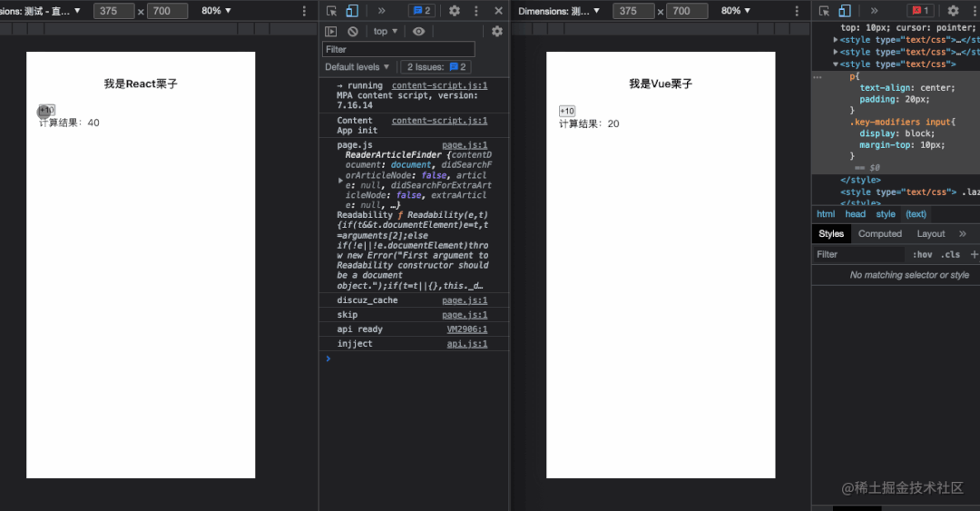Edit left viewport width 375
The height and width of the screenshot is (511, 980).
(x=113, y=11)
